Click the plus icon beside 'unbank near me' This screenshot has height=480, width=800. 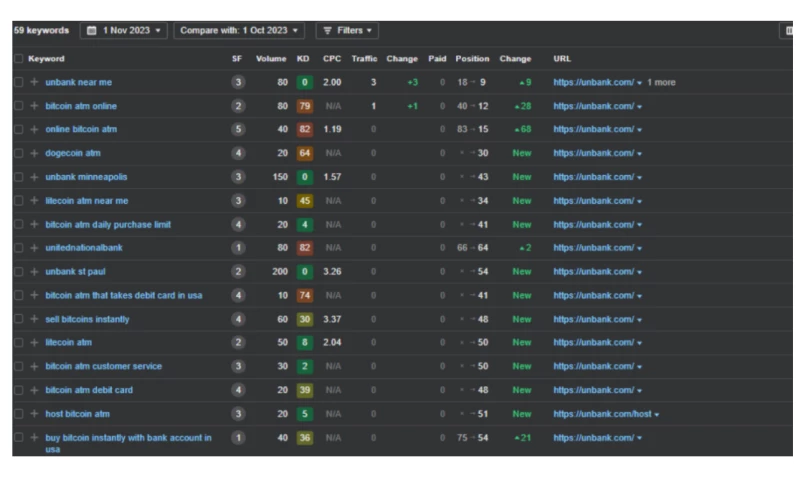click(x=35, y=82)
